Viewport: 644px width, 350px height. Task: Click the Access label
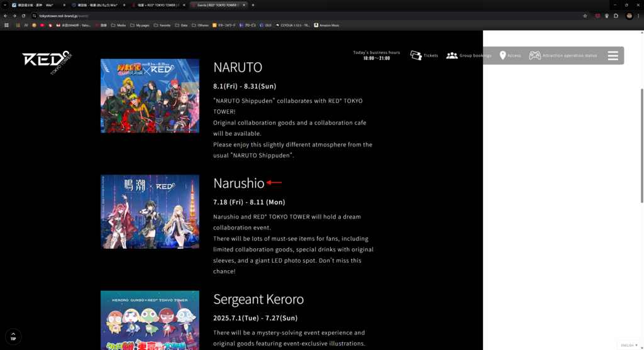[514, 55]
